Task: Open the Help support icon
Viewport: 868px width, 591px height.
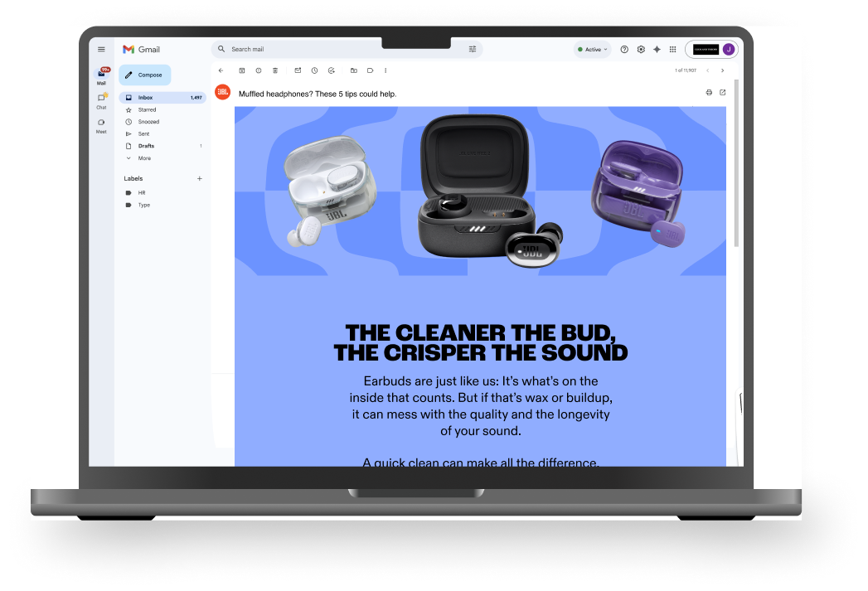Action: click(624, 49)
